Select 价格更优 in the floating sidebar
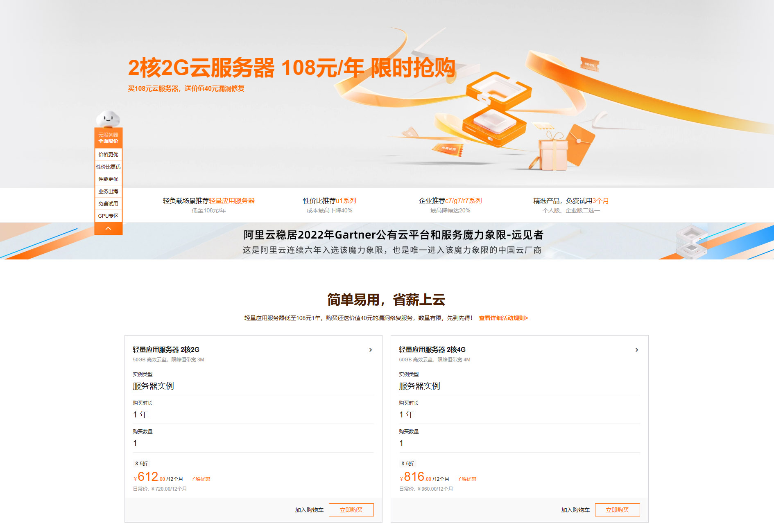 click(x=108, y=154)
